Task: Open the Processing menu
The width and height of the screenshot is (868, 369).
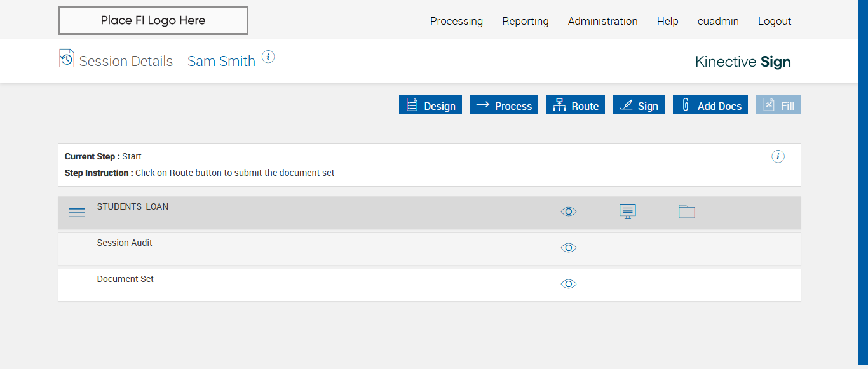Action: (456, 21)
